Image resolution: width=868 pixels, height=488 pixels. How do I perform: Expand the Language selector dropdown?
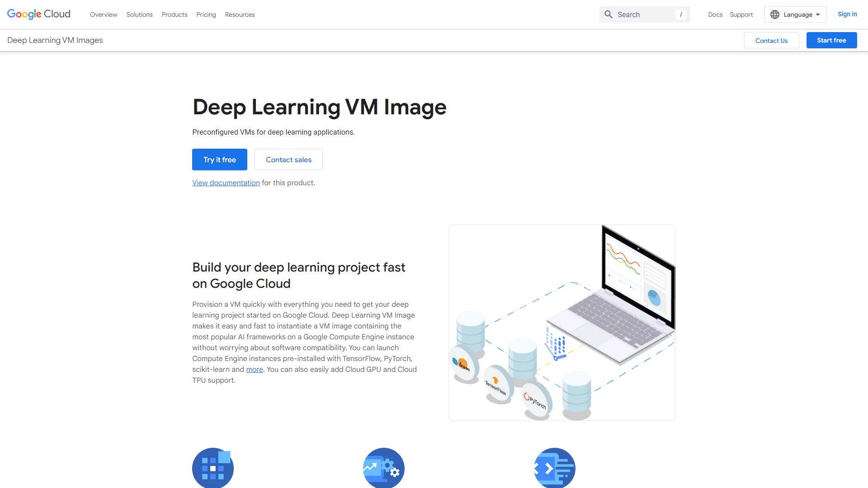[x=795, y=14]
